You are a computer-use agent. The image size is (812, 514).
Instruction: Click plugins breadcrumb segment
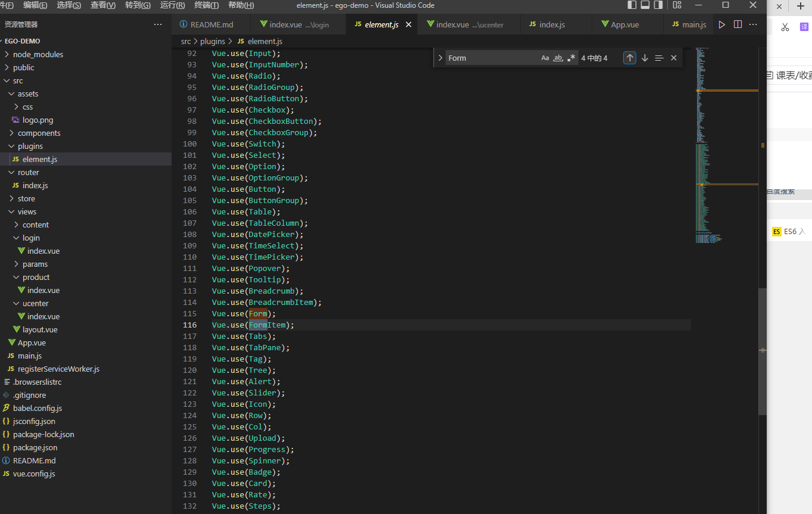click(x=213, y=41)
